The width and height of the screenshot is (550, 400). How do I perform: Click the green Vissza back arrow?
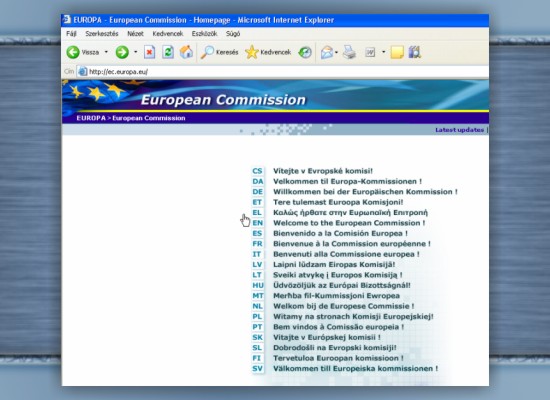[73, 52]
